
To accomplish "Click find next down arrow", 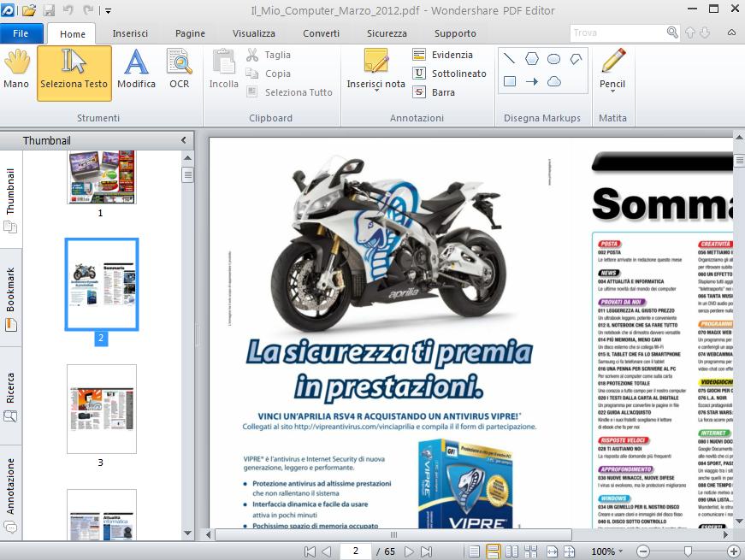I will (x=705, y=32).
